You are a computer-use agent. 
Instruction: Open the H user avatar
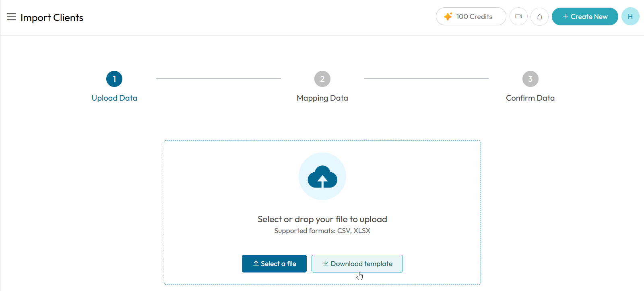(630, 17)
